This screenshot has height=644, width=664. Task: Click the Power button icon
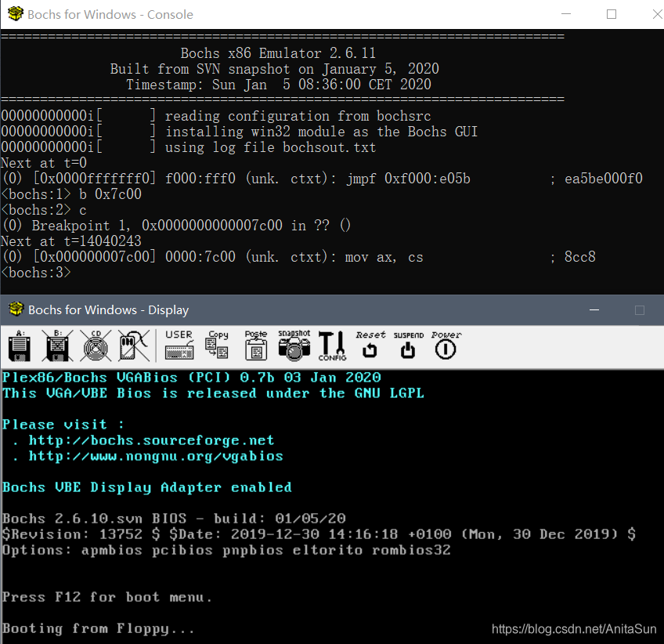point(446,345)
